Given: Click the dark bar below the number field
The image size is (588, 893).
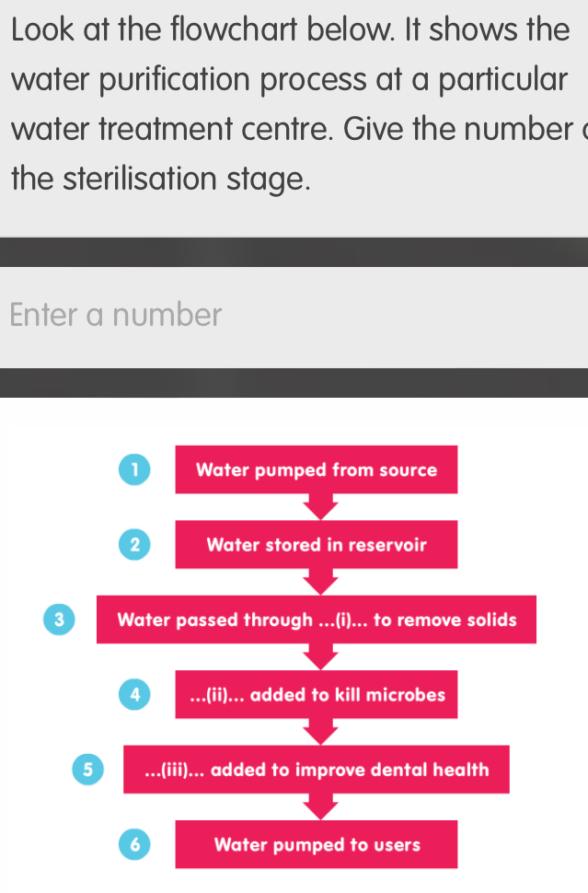Looking at the screenshot, I should (294, 382).
